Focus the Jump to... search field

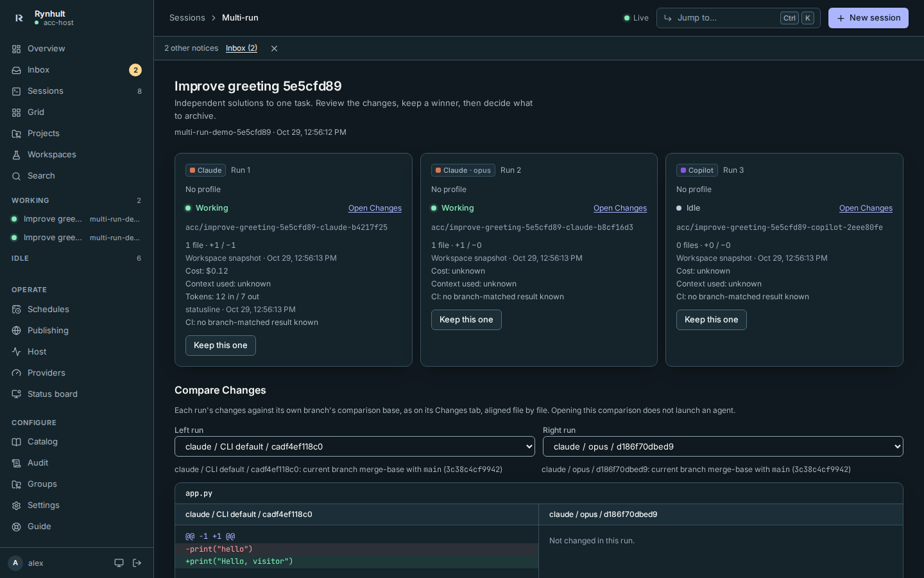tap(739, 18)
